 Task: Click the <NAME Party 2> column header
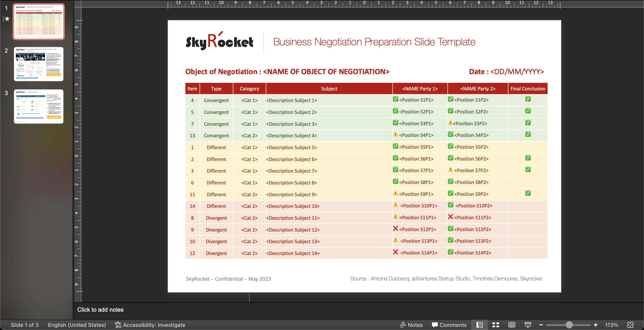pyautogui.click(x=478, y=89)
